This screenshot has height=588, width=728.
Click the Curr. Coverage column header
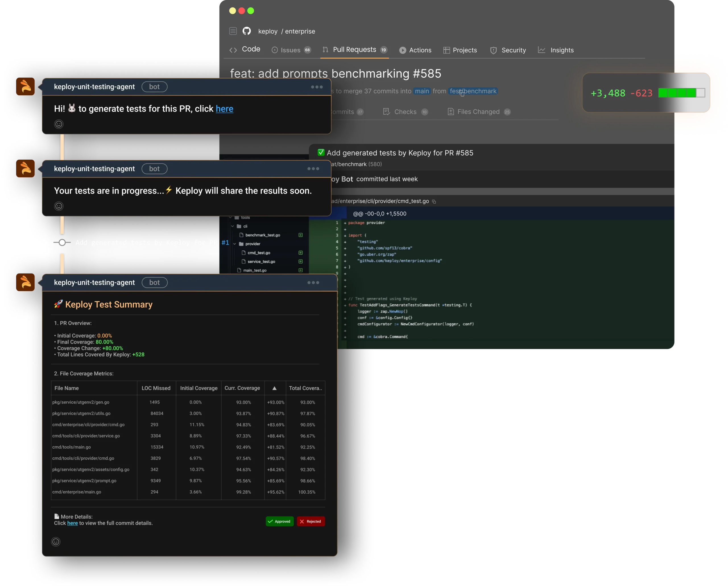242,388
